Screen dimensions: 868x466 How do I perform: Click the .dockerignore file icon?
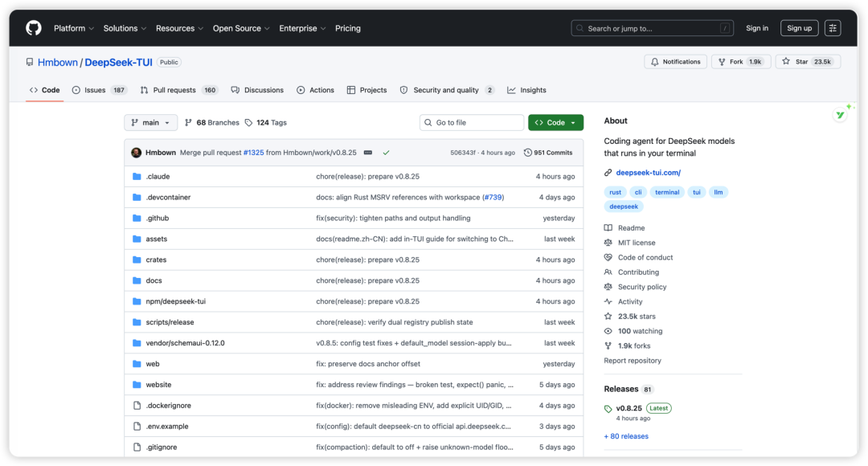(137, 406)
